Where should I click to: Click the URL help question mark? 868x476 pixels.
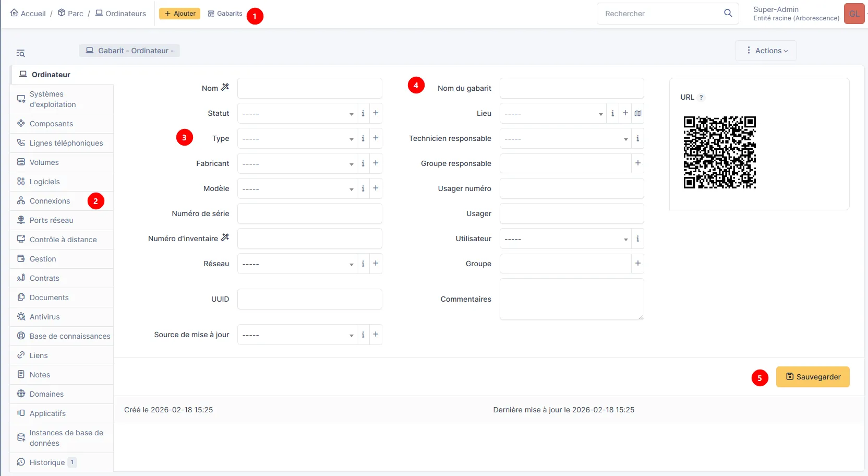point(701,98)
